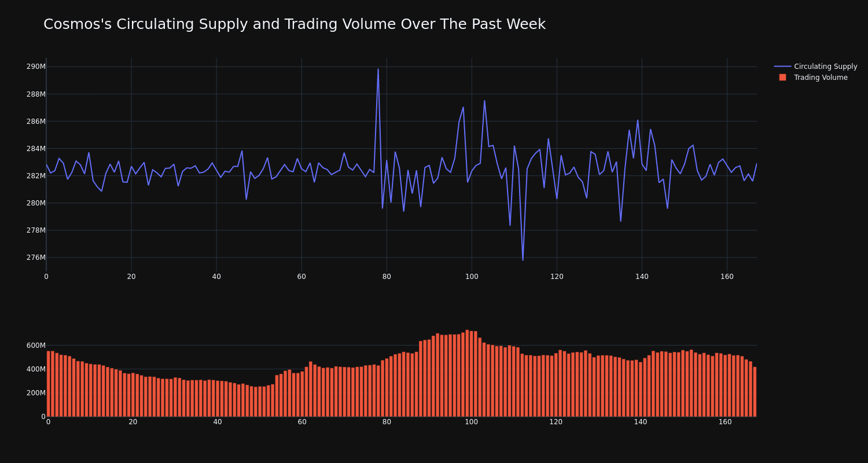The width and height of the screenshot is (868, 463).
Task: Click the red Trading Volume legend square
Action: coord(782,78)
